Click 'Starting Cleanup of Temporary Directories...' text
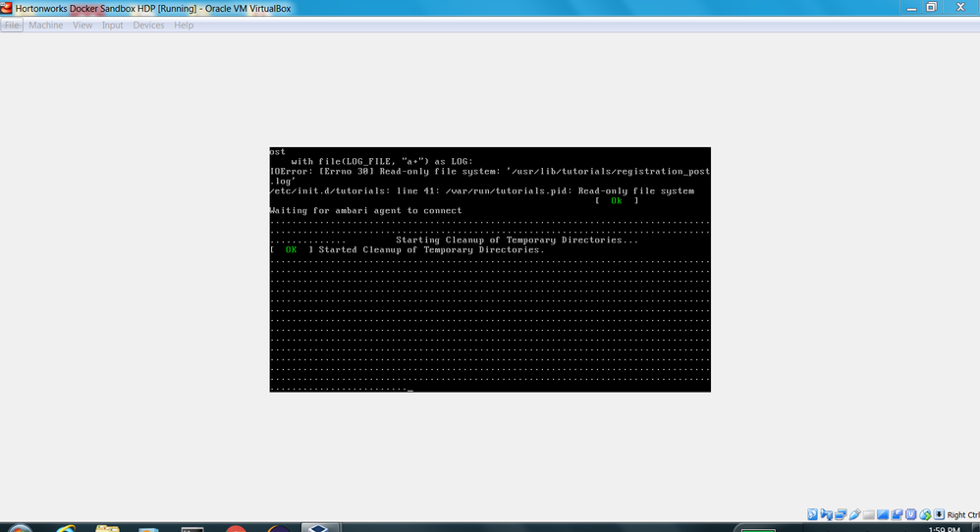This screenshot has width=980, height=532. pos(517,239)
